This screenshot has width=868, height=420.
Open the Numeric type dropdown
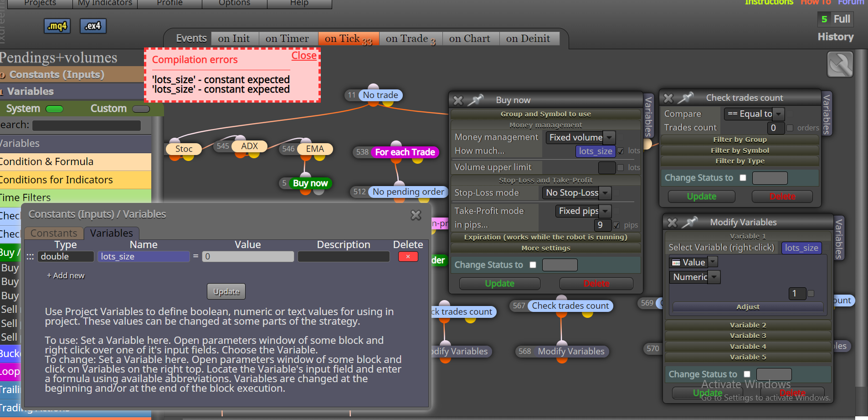(695, 277)
